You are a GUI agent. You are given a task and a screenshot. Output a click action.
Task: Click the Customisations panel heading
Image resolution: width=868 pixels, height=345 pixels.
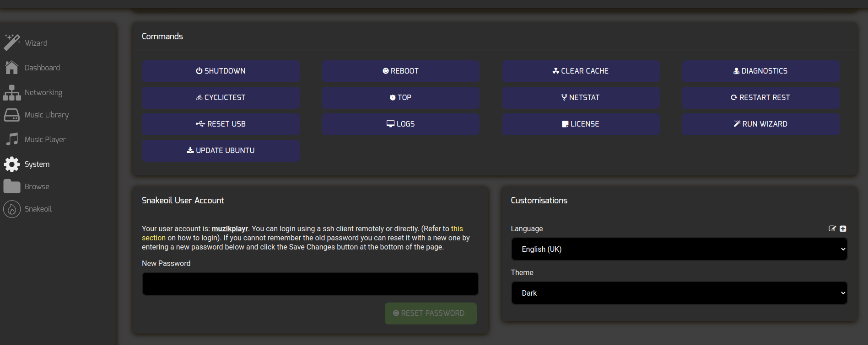click(539, 200)
